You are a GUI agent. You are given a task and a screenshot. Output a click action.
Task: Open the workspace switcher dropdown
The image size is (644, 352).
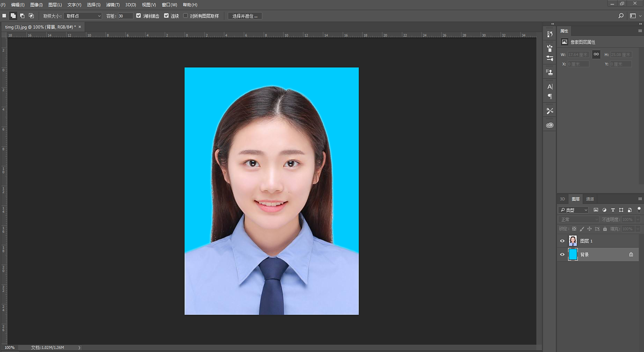pos(635,16)
